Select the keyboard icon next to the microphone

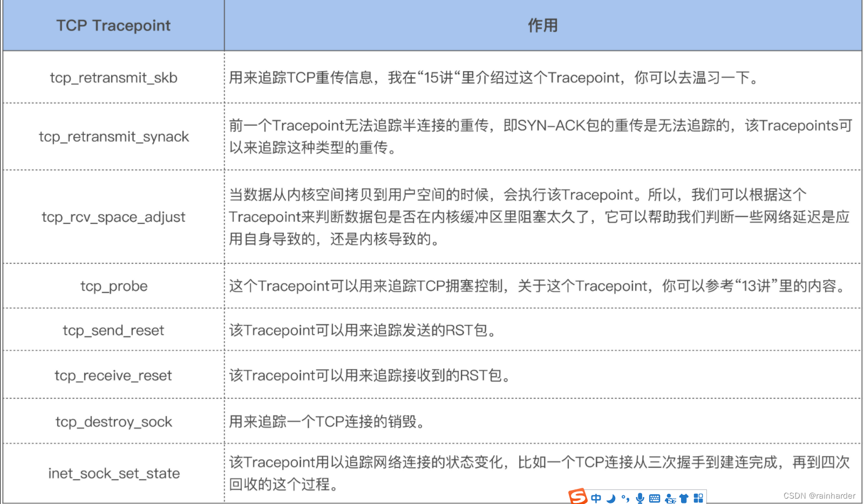tap(654, 497)
